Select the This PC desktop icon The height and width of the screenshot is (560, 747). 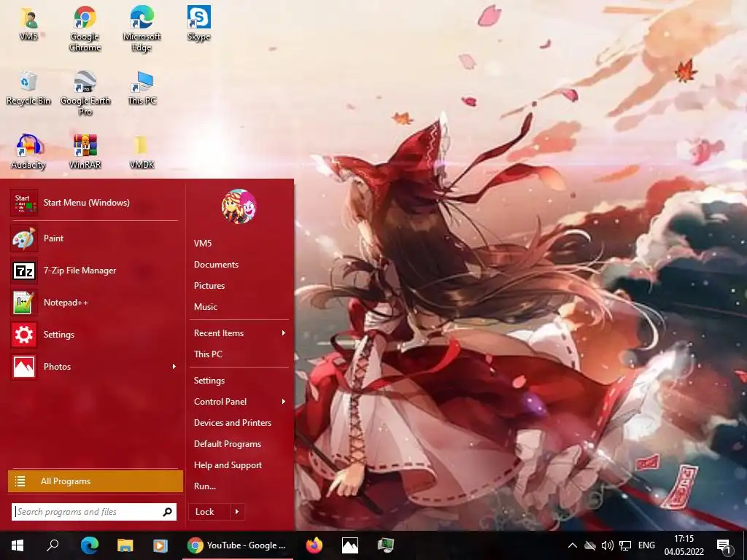[142, 87]
